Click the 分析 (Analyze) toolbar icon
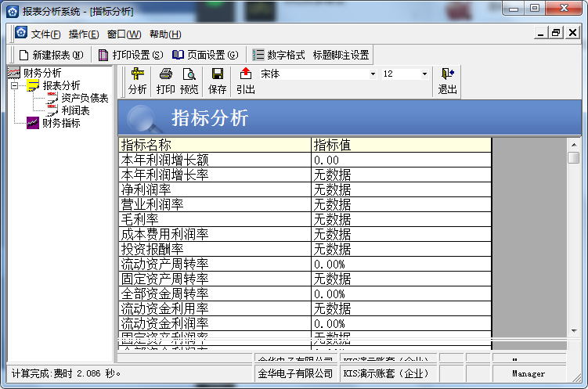The image size is (588, 389). point(138,74)
